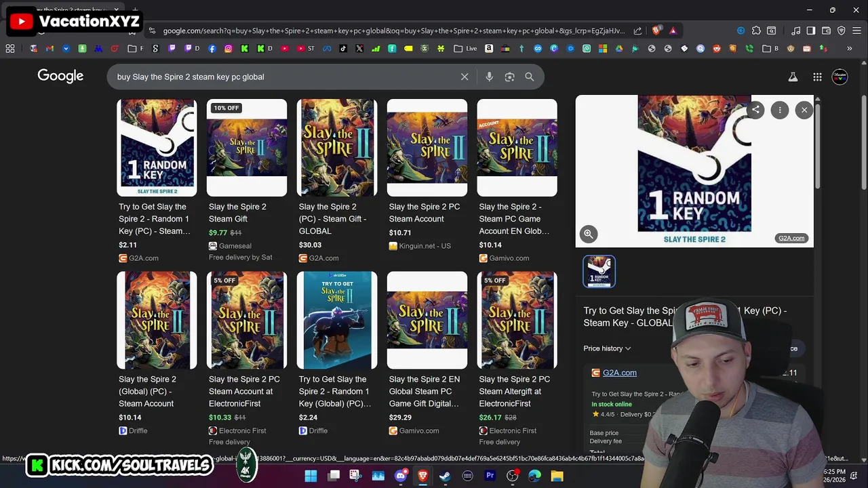
Task: Show more bookmarks chevron
Action: pos(849,49)
